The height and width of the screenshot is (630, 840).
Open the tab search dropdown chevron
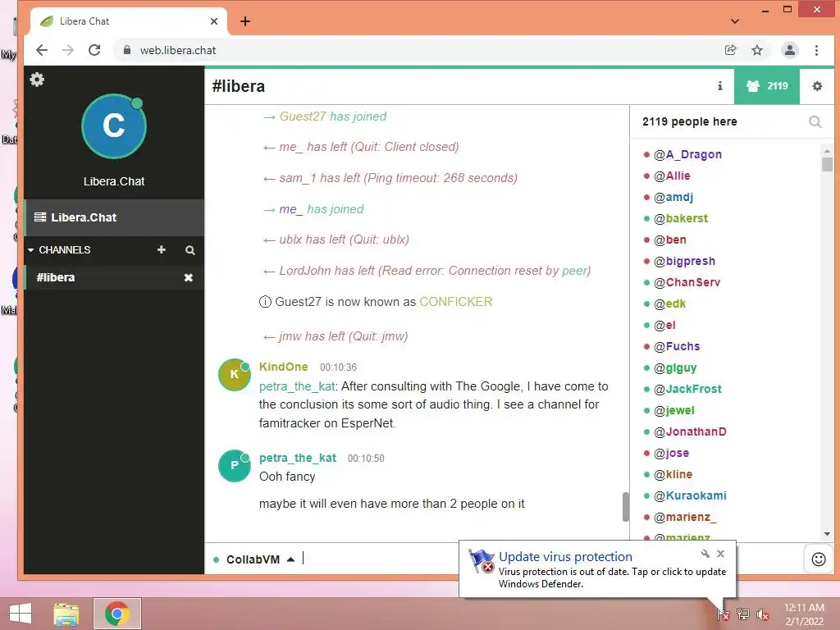point(735,21)
